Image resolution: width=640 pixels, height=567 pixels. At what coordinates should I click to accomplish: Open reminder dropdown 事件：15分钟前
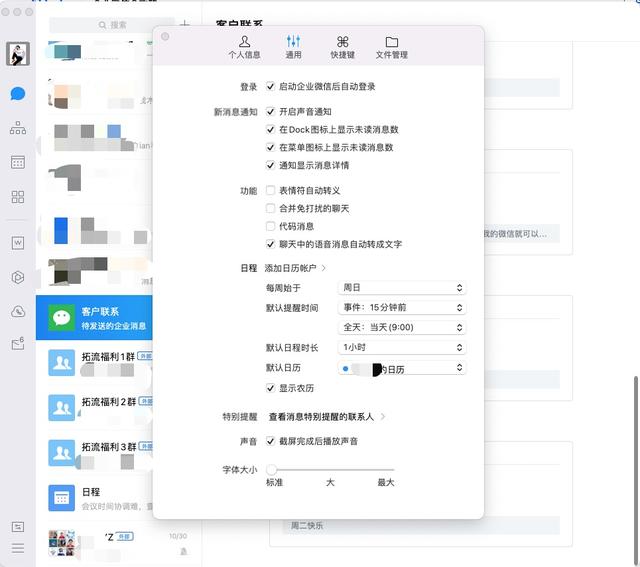coord(402,307)
